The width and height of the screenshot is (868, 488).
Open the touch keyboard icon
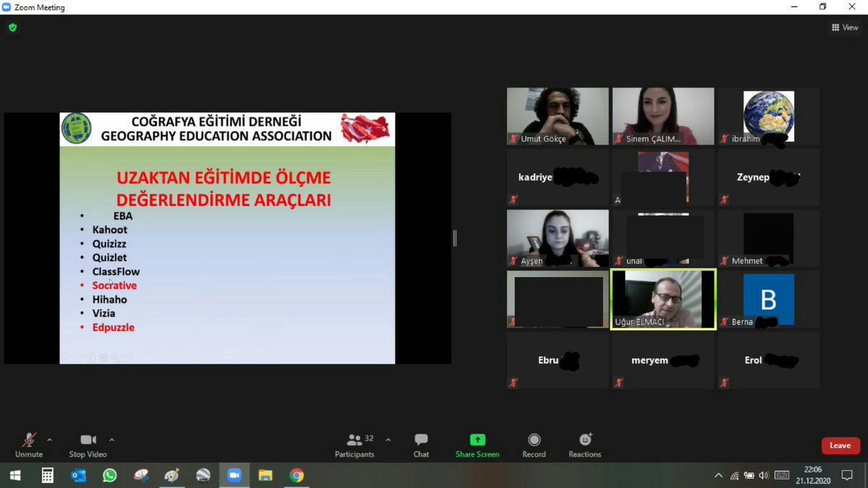[x=782, y=476]
